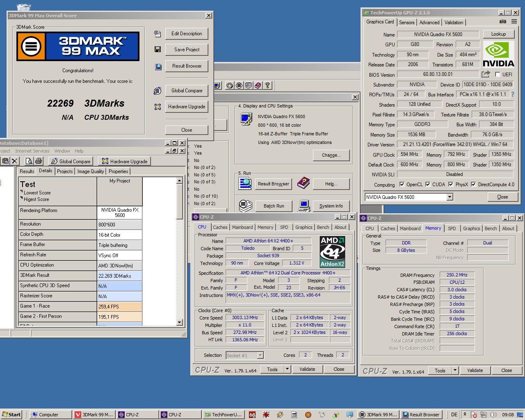Click the BIOS share/export icon in GPU-Z
The width and height of the screenshot is (525, 420).
(486, 74)
